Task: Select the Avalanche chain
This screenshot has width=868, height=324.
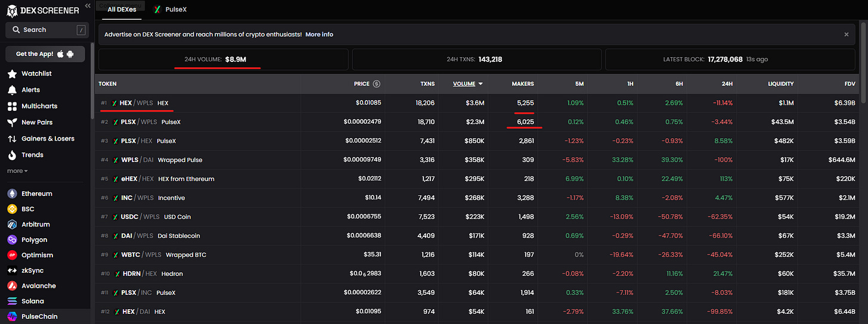Action: click(x=38, y=286)
